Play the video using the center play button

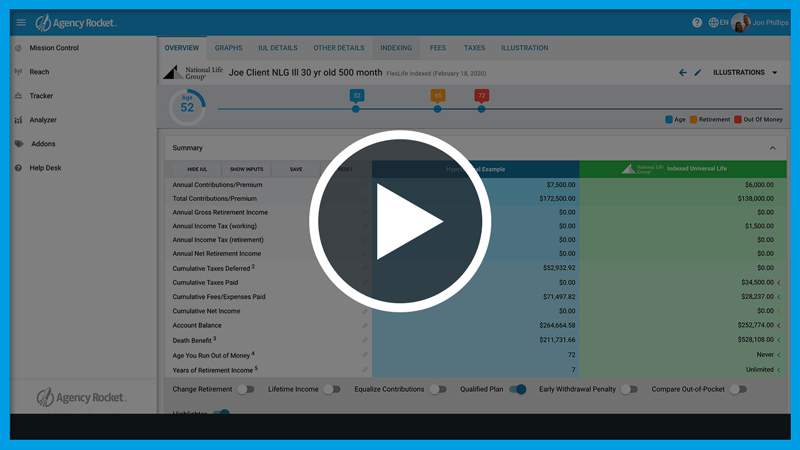(400, 220)
